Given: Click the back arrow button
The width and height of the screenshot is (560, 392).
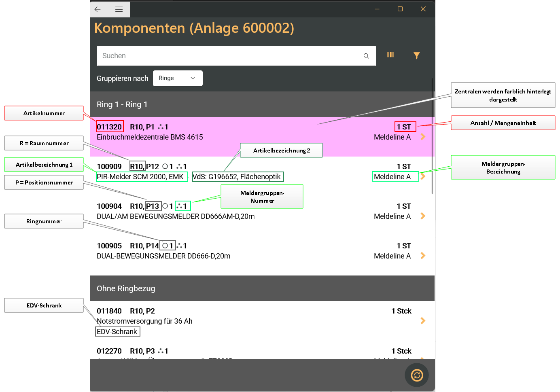Looking at the screenshot, I should (x=98, y=9).
